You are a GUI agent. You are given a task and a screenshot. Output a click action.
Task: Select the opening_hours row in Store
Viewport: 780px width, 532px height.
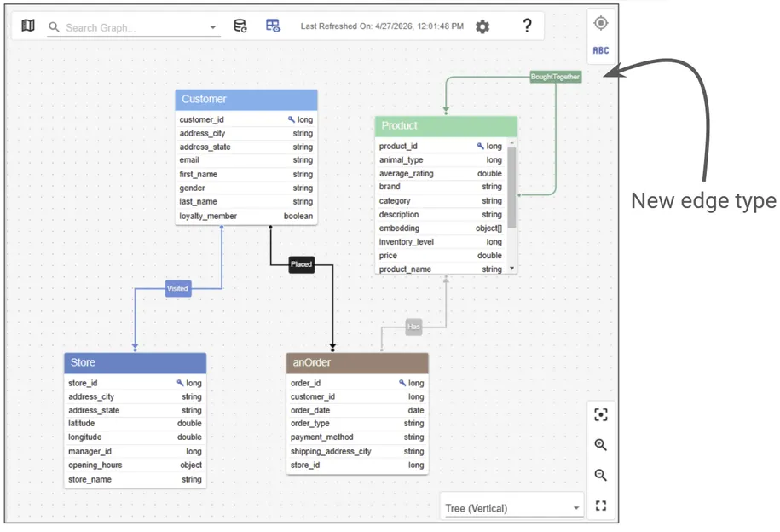(135, 465)
